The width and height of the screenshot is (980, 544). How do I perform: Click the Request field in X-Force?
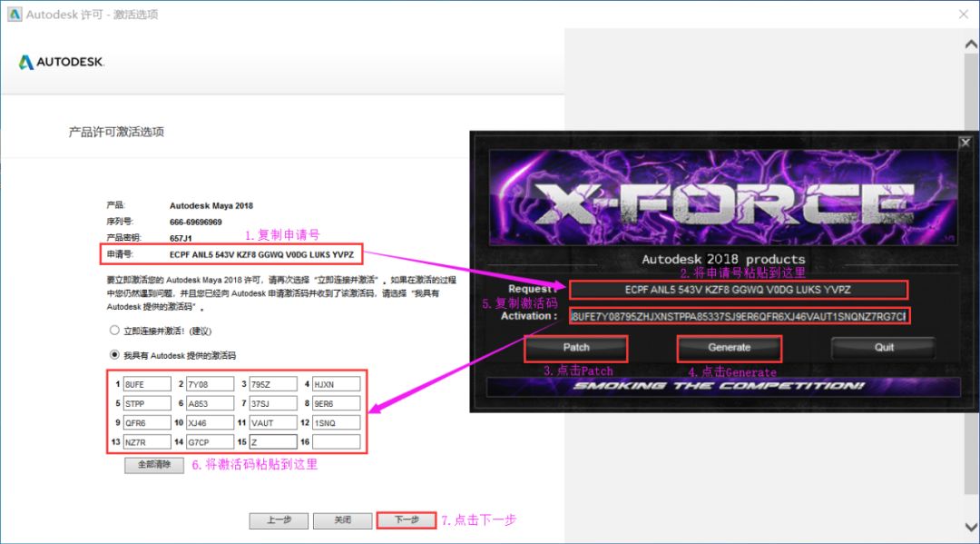click(x=738, y=290)
